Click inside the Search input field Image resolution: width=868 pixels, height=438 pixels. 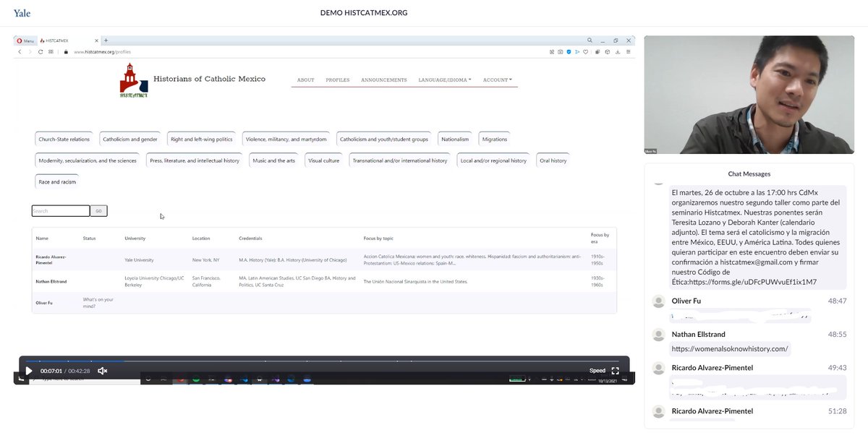tap(60, 210)
